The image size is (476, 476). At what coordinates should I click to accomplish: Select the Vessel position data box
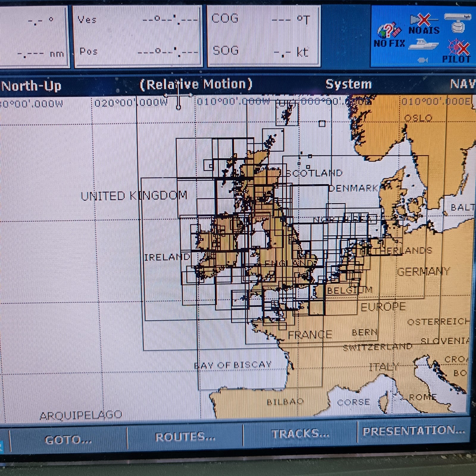point(137,36)
